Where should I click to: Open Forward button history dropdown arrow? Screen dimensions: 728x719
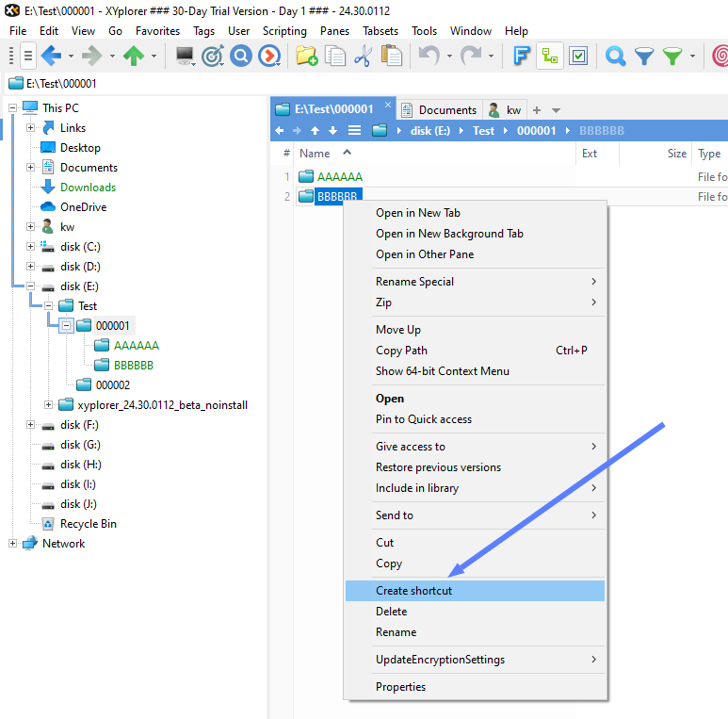(112, 57)
